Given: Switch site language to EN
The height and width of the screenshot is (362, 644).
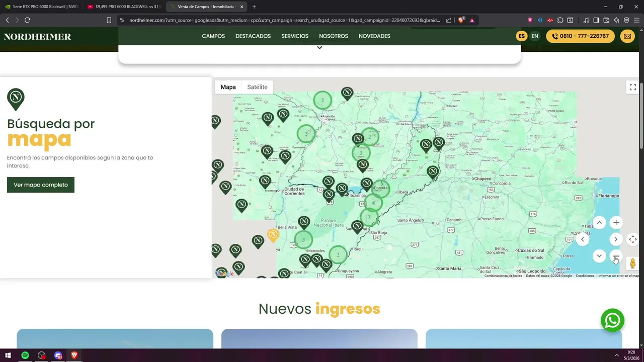Looking at the screenshot, I should (535, 36).
